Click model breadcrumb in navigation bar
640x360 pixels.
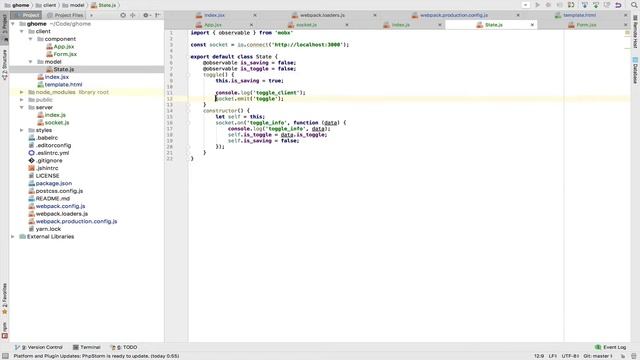(73, 5)
